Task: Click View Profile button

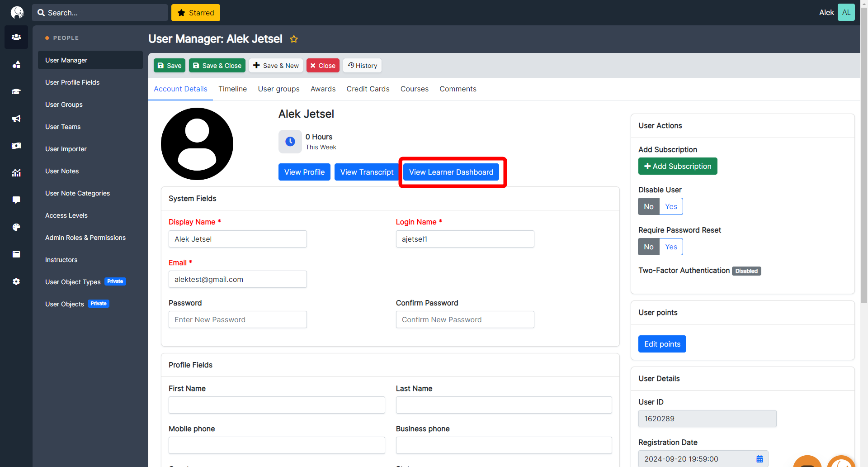Action: pyautogui.click(x=304, y=172)
